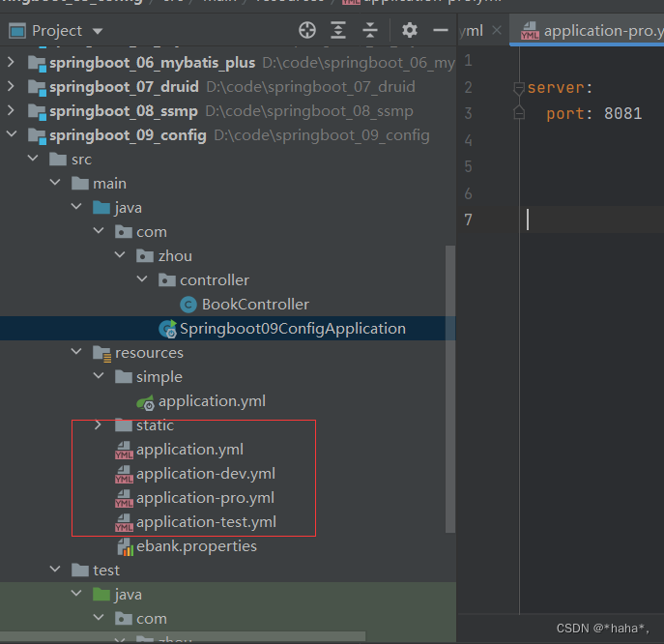Select the springboot_07_druid module icon
Image resolution: width=664 pixels, height=644 pixels.
pos(37,88)
